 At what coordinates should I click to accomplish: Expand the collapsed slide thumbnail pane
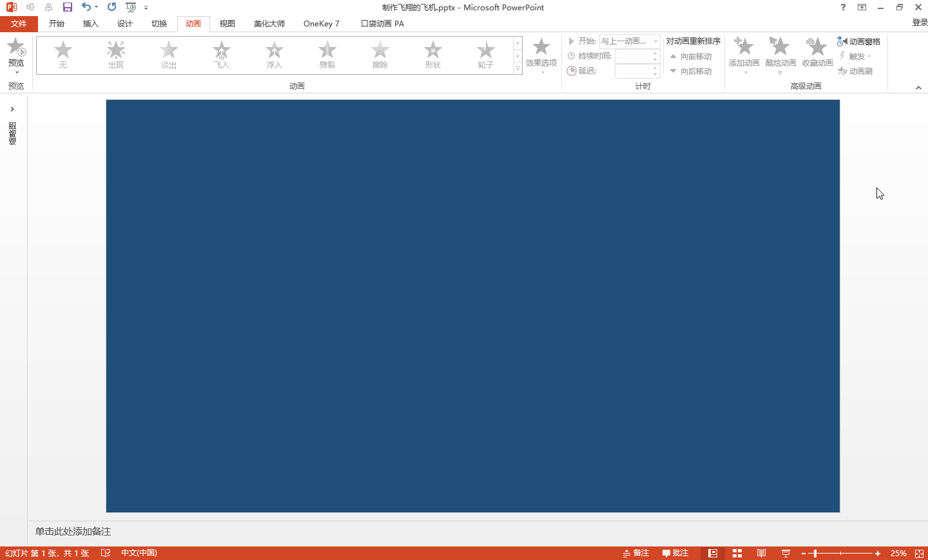(12, 110)
